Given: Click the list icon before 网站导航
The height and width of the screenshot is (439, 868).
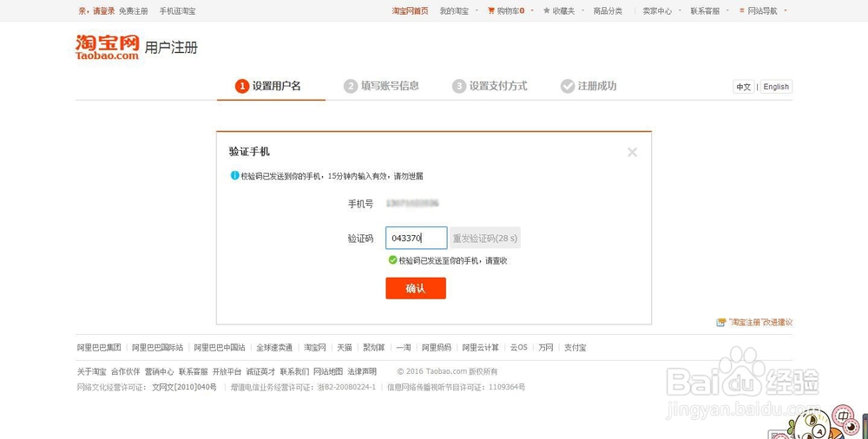Looking at the screenshot, I should (x=742, y=10).
